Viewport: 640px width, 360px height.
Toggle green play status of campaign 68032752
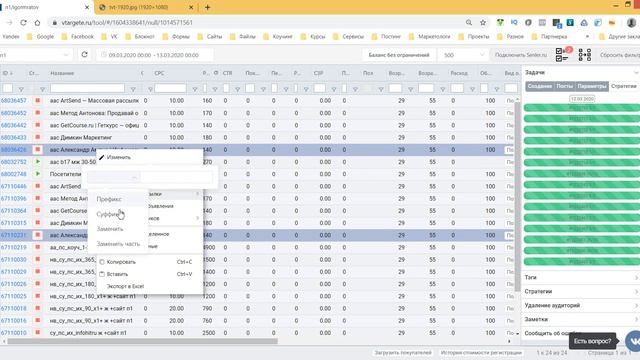pos(38,162)
